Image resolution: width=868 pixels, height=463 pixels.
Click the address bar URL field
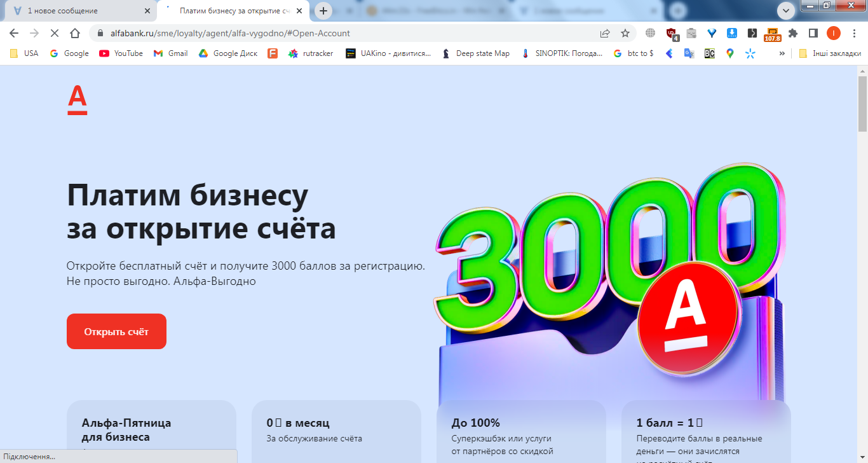tap(343, 33)
